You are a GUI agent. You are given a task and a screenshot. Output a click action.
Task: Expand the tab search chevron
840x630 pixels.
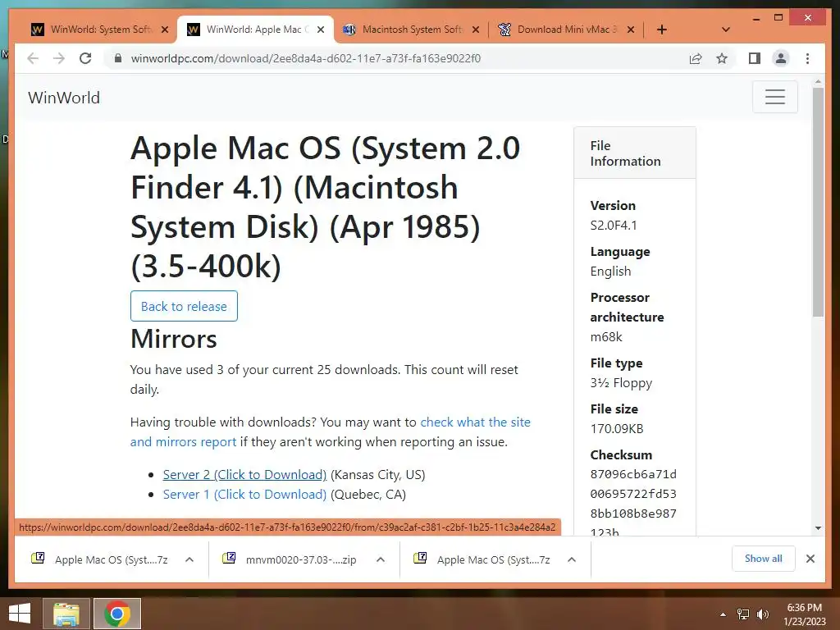[725, 30]
